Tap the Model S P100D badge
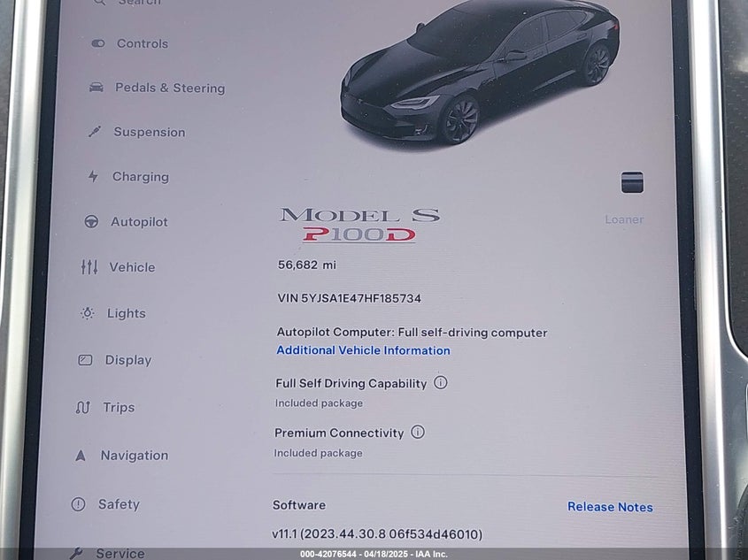 [359, 225]
